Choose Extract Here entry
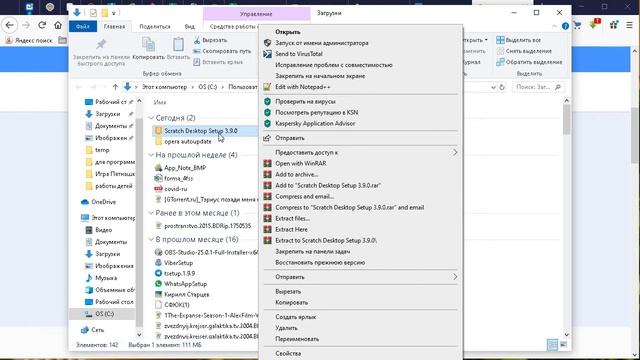The width and height of the screenshot is (640, 360). coord(291,230)
